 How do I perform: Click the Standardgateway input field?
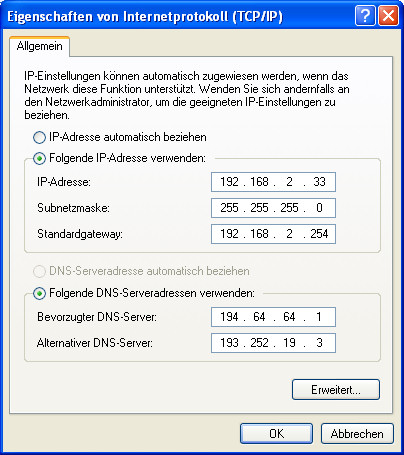pyautogui.click(x=273, y=234)
